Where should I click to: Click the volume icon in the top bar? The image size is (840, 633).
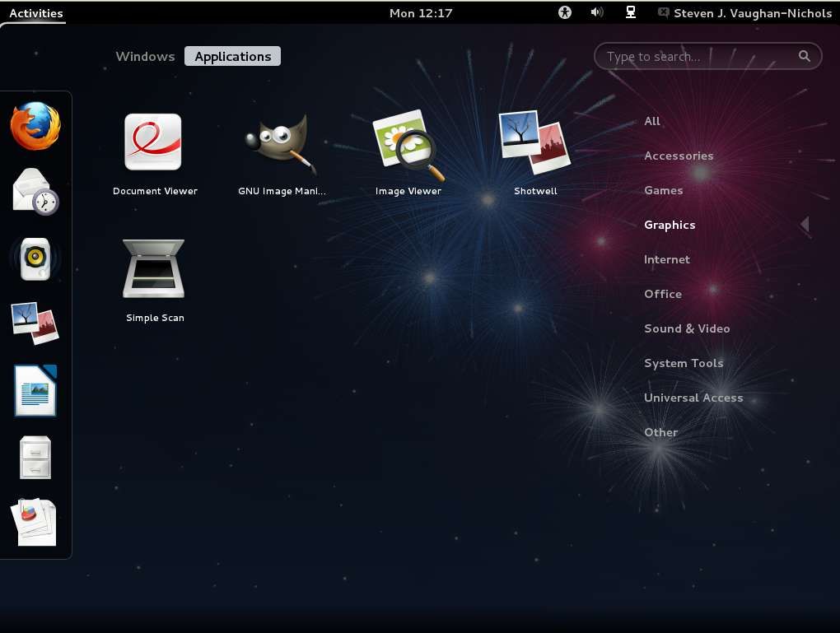point(597,12)
